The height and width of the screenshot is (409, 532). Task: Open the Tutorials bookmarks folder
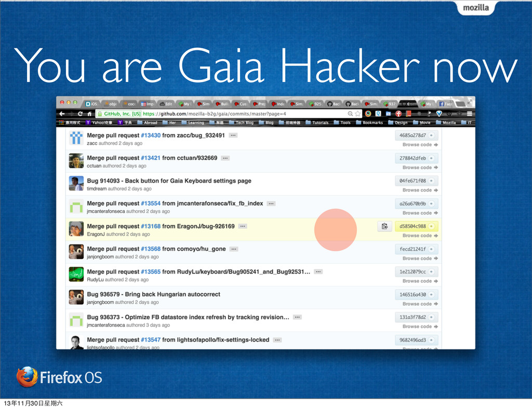click(x=317, y=122)
